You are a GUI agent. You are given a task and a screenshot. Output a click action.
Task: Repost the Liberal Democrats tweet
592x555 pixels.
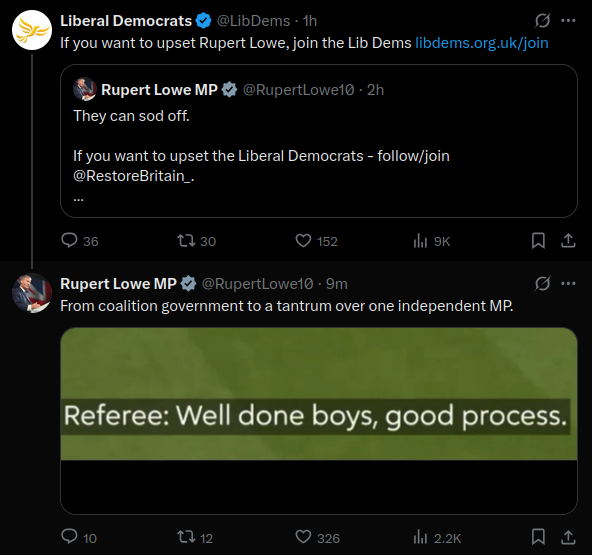pos(196,241)
